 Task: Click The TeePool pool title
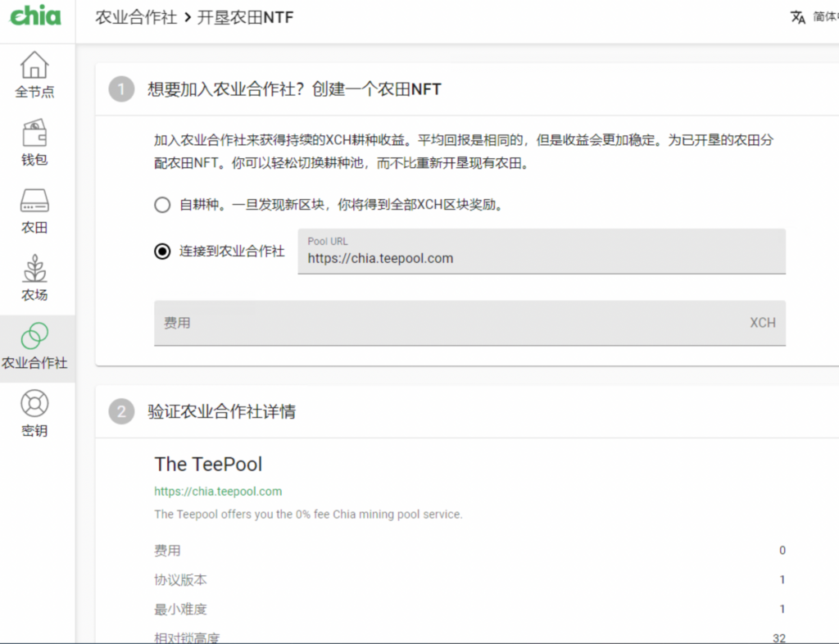(208, 465)
